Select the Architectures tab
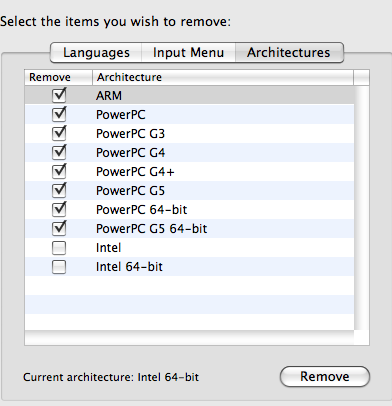Image resolution: width=392 pixels, height=406 pixels. (289, 53)
